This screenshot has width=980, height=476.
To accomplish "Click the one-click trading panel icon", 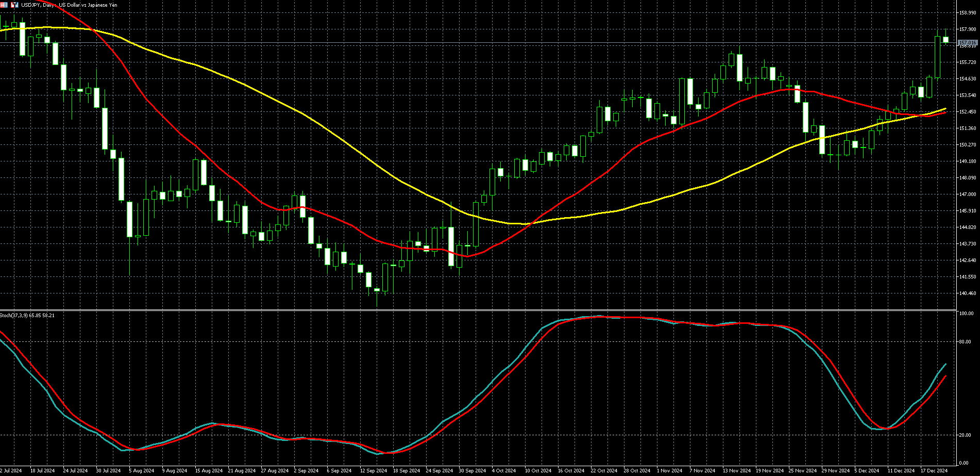I will (14, 5).
